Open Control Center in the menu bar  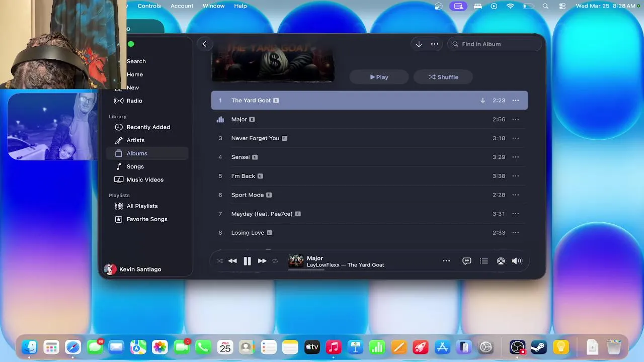pyautogui.click(x=562, y=6)
